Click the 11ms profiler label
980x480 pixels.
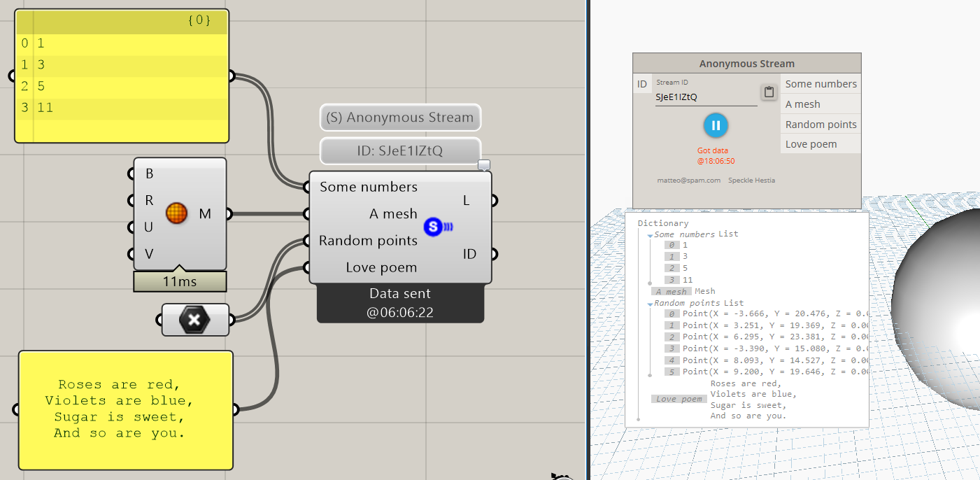click(x=180, y=281)
